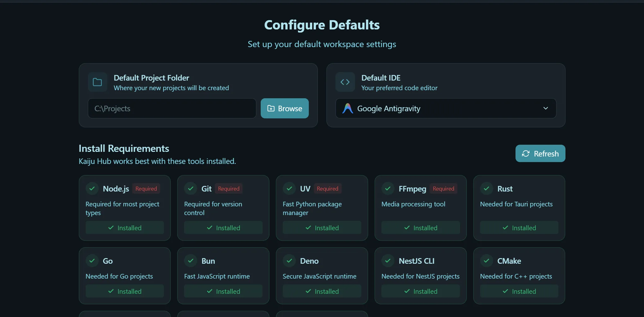Image resolution: width=644 pixels, height=317 pixels.
Task: Click 'Needed for C++ projects' description
Action: click(x=516, y=276)
